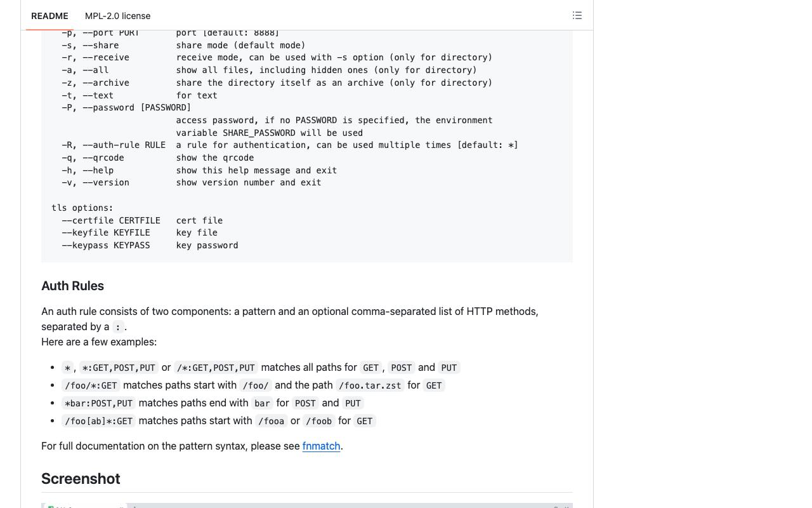
Task: Click the Screenshot section heading
Action: (81, 479)
